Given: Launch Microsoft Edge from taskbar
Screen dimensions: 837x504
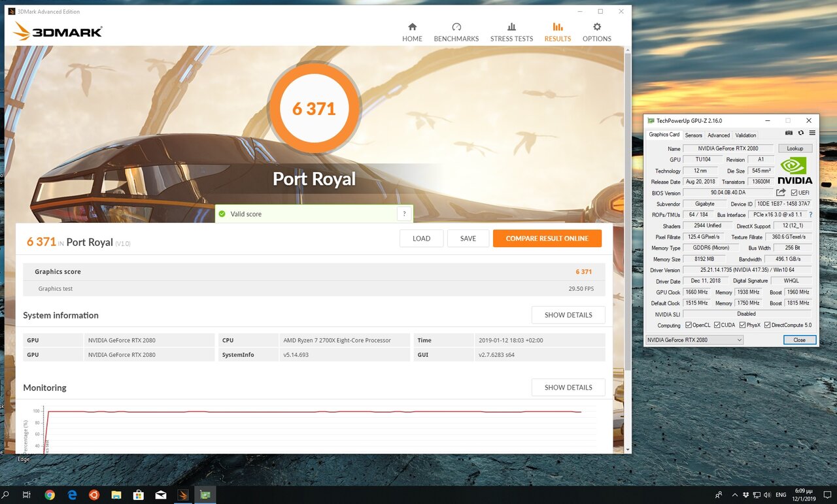Looking at the screenshot, I should tap(72, 495).
